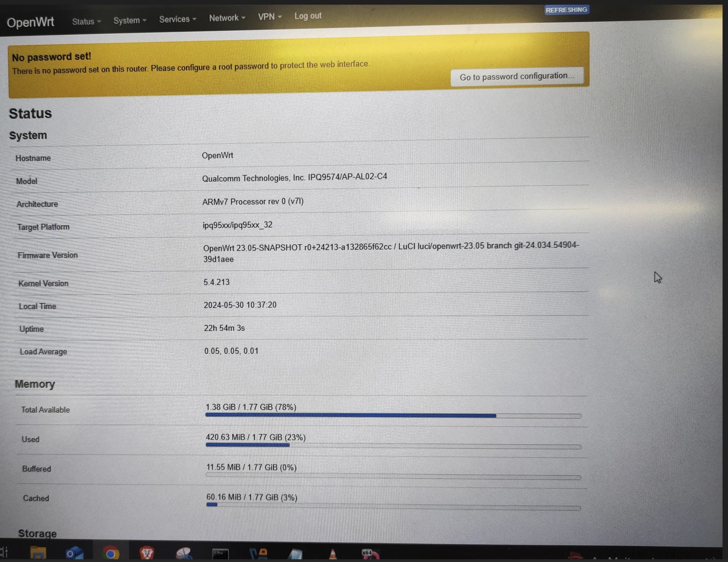Viewport: 728px width, 562px height.
Task: Click the 'Kernel Version' row label
Action: click(43, 283)
